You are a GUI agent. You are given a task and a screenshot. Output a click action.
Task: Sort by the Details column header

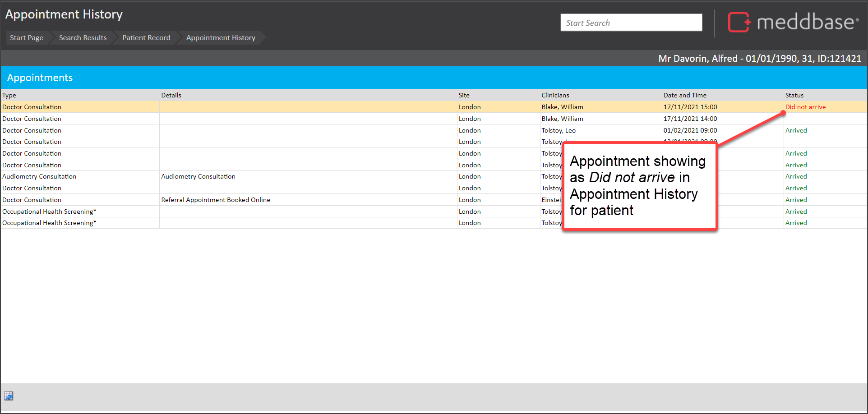171,95
